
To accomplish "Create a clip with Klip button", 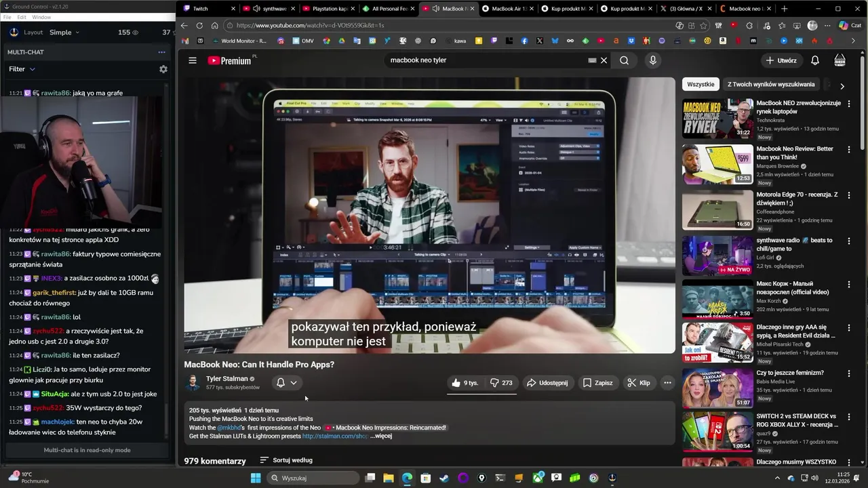I will pos(639,383).
